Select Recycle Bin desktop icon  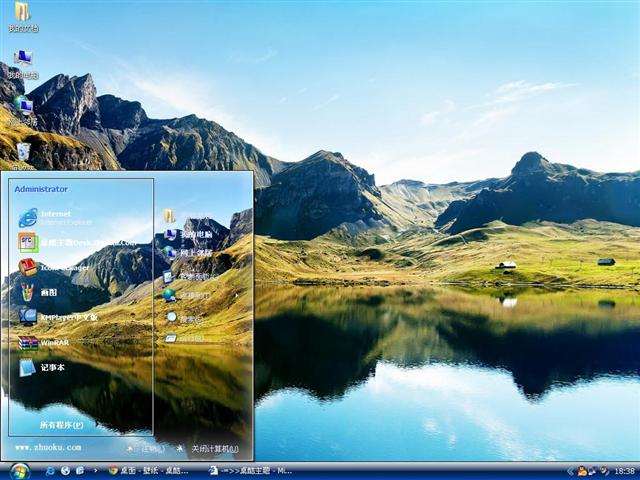point(23,155)
